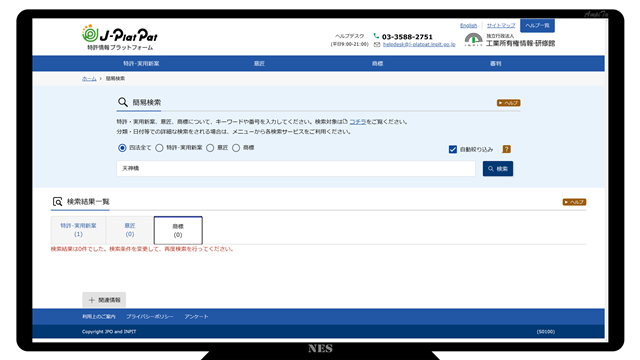Click the ヘルプ一覧 button in the header
The width and height of the screenshot is (640, 360).
537,25
